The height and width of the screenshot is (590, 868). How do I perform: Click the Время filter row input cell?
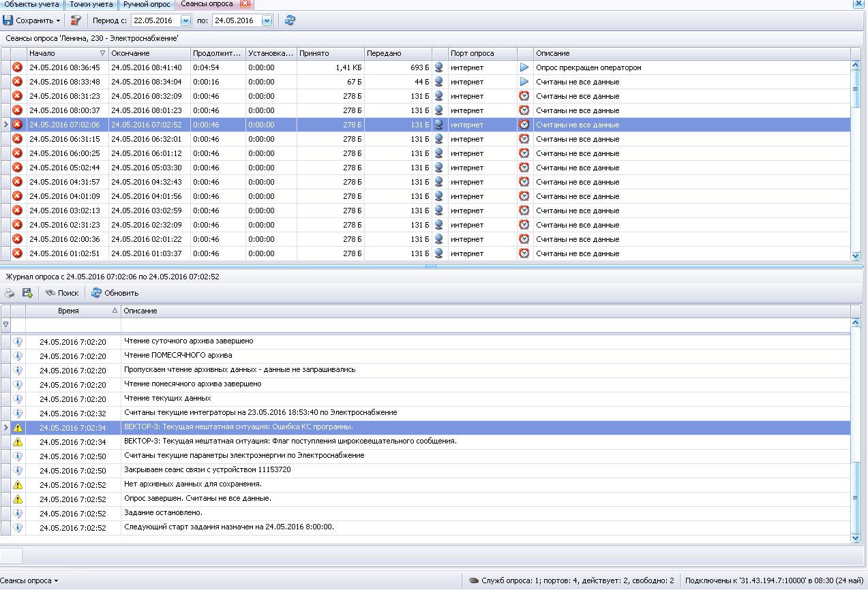pos(73,325)
